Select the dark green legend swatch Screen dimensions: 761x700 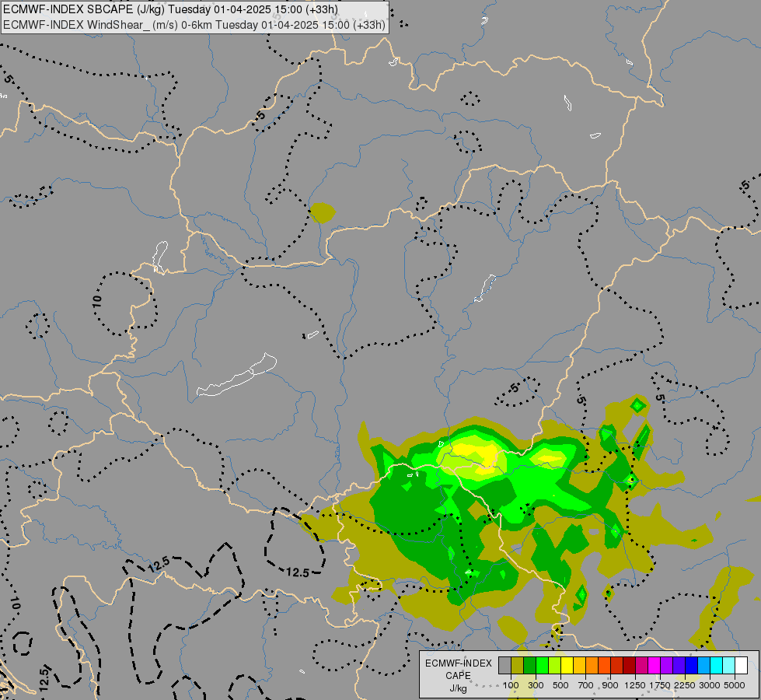point(530,666)
